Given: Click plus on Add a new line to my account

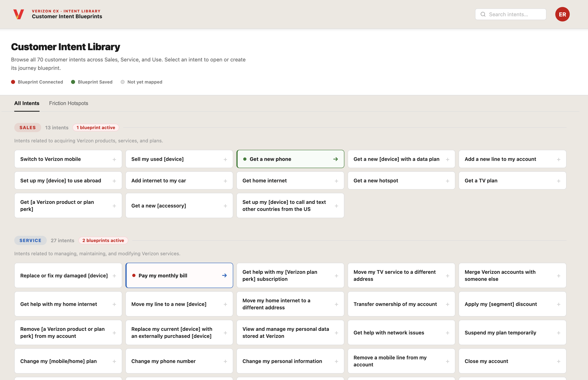Looking at the screenshot, I should pos(559,159).
